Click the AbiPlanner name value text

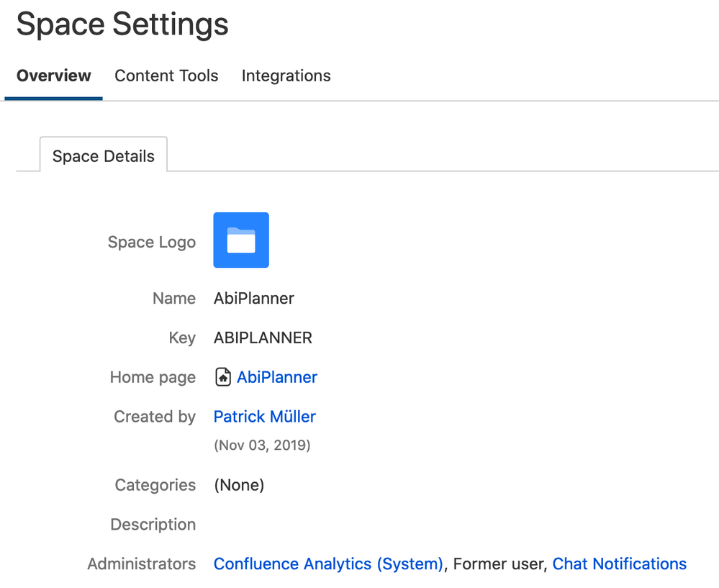tap(253, 298)
